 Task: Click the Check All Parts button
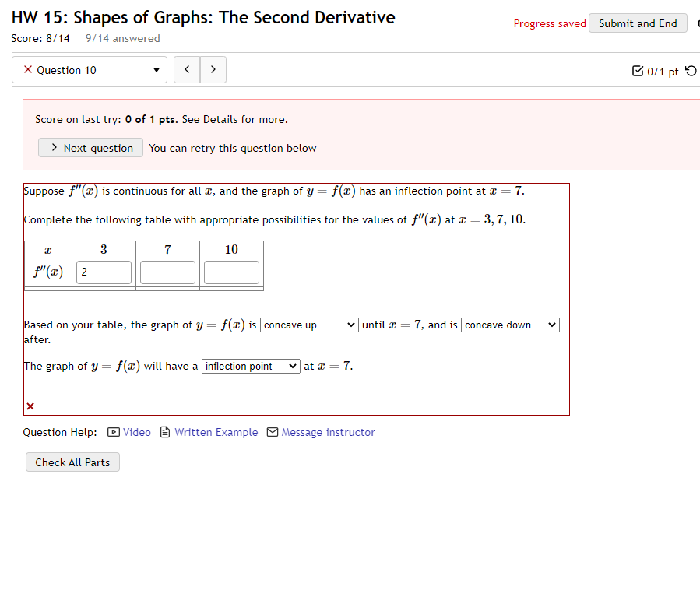72,462
